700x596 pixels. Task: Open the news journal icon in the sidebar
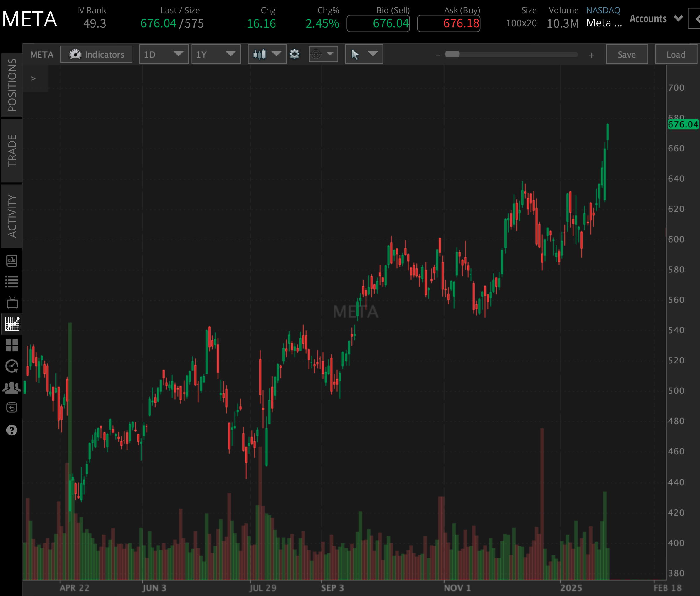click(x=12, y=260)
